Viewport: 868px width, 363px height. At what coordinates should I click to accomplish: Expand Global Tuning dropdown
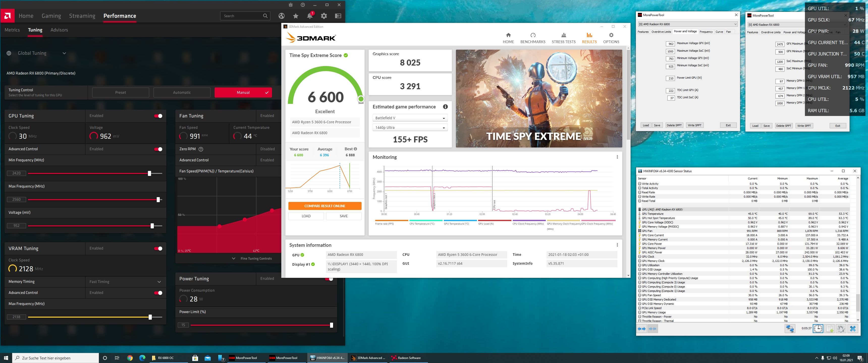(64, 53)
